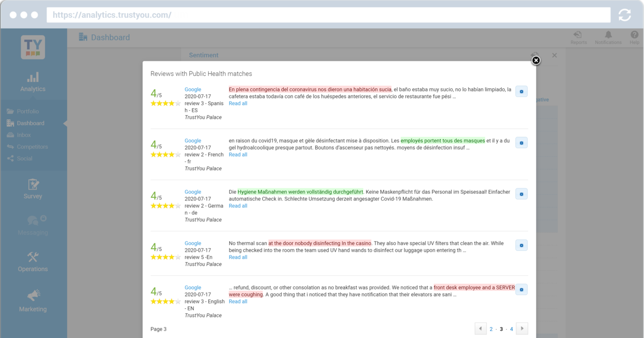Click the browser address bar URL
The image size is (644, 338).
tap(328, 15)
